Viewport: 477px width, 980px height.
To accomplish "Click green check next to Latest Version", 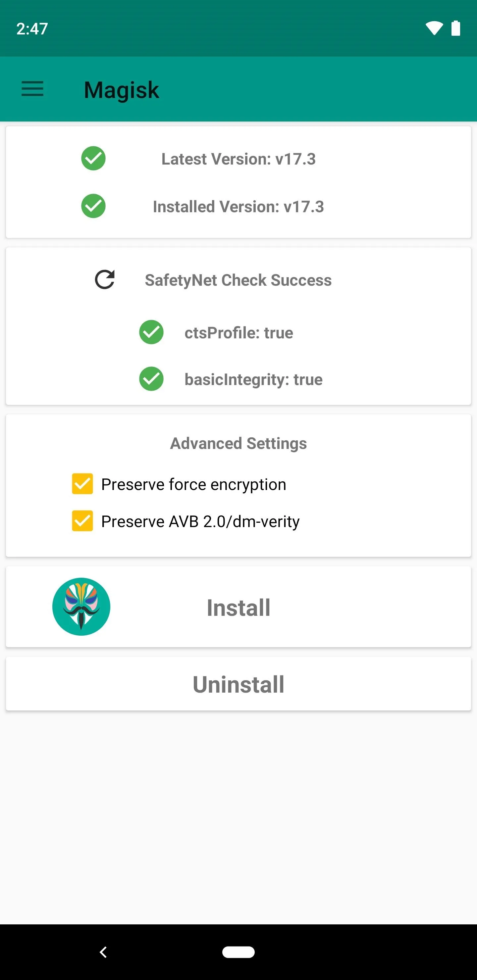I will [93, 158].
